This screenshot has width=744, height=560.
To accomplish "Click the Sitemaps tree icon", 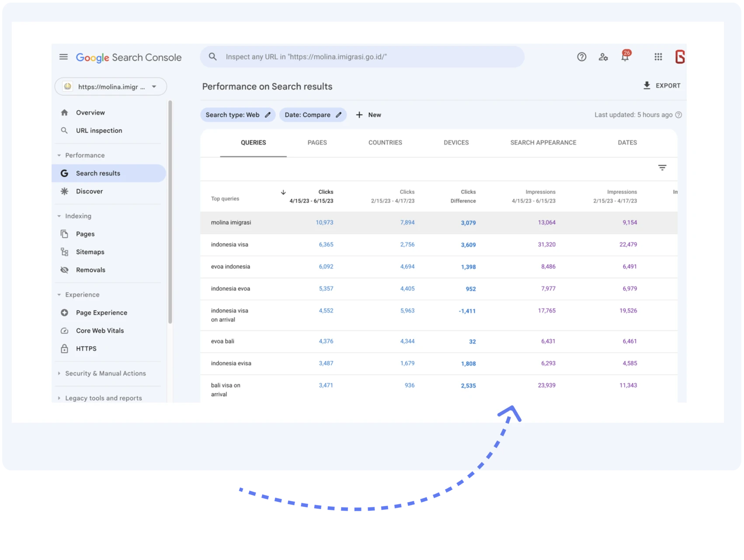I will pos(64,252).
